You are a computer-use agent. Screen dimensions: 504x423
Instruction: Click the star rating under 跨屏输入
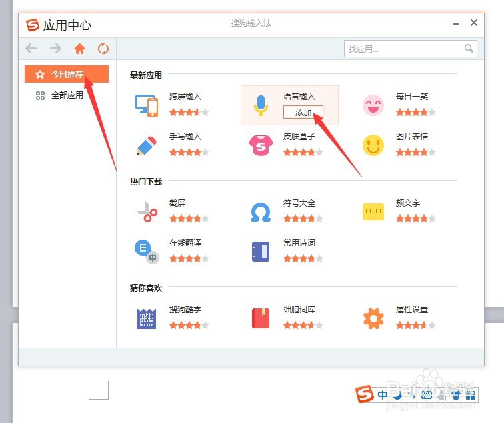pyautogui.click(x=189, y=112)
